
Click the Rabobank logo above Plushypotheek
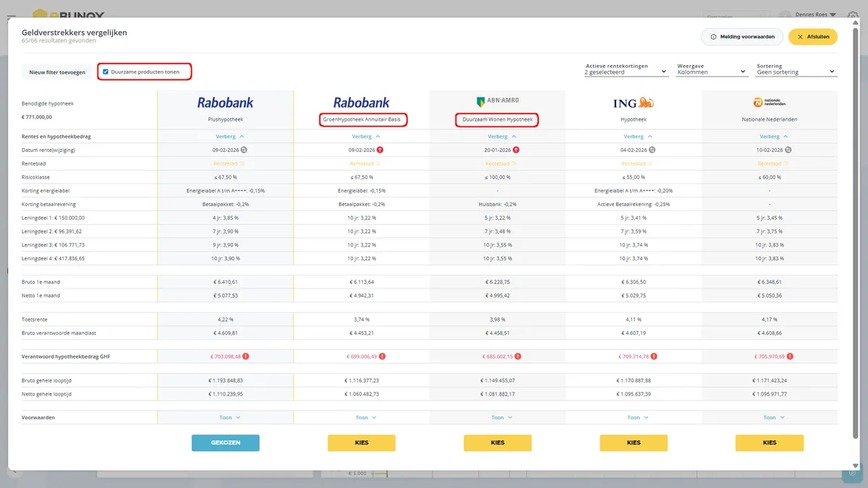[x=226, y=103]
